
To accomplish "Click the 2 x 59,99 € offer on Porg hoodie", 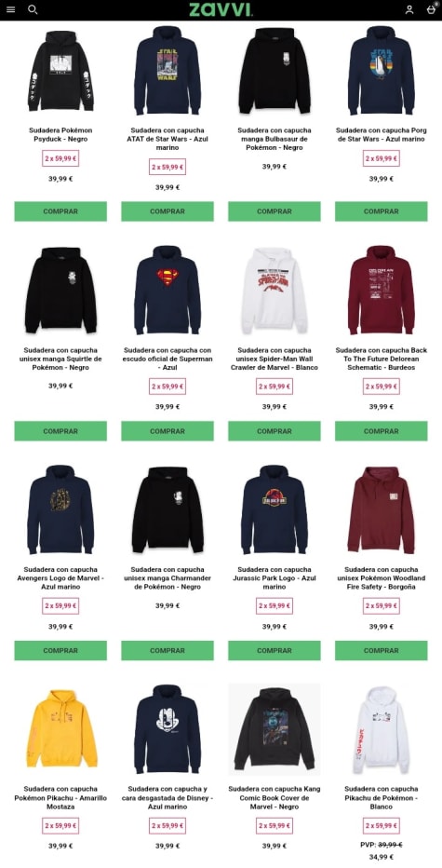I will (x=382, y=158).
